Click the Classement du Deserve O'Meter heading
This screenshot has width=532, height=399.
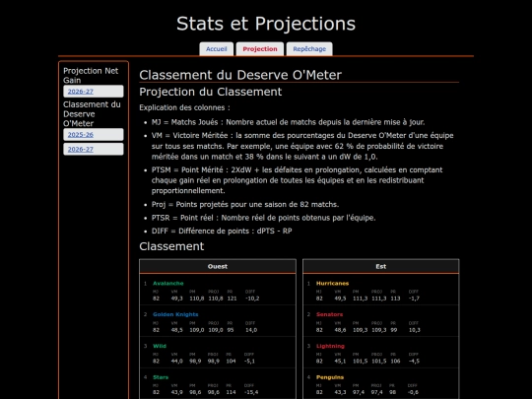pyautogui.click(x=240, y=75)
